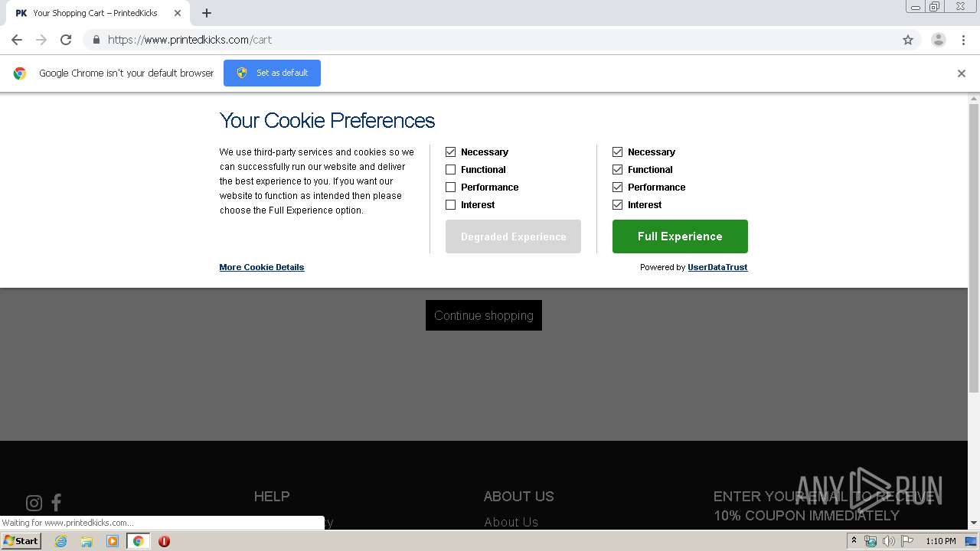Launch Internet Explorer from taskbar
The height and width of the screenshot is (551, 980).
pyautogui.click(x=60, y=541)
